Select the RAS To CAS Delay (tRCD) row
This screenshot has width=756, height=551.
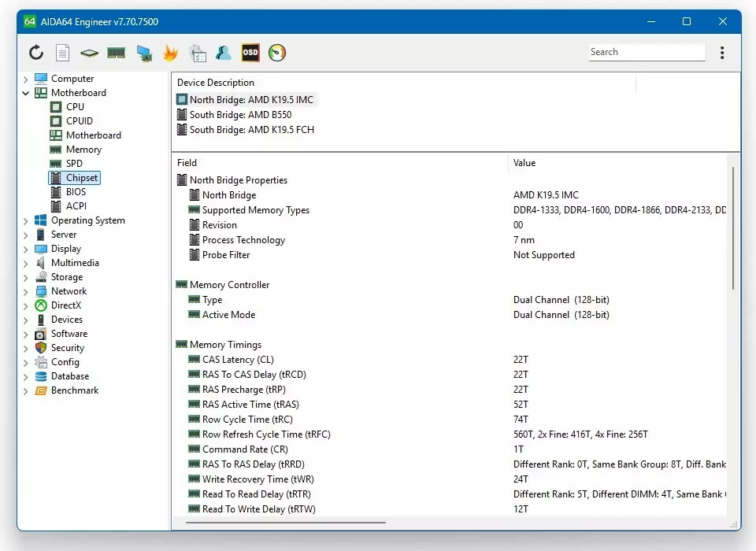[450, 375]
